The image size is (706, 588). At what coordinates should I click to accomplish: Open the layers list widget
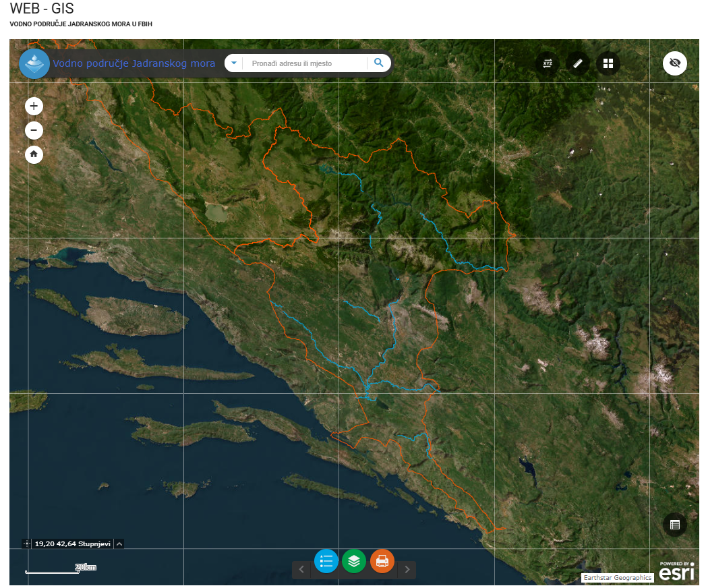click(x=354, y=561)
